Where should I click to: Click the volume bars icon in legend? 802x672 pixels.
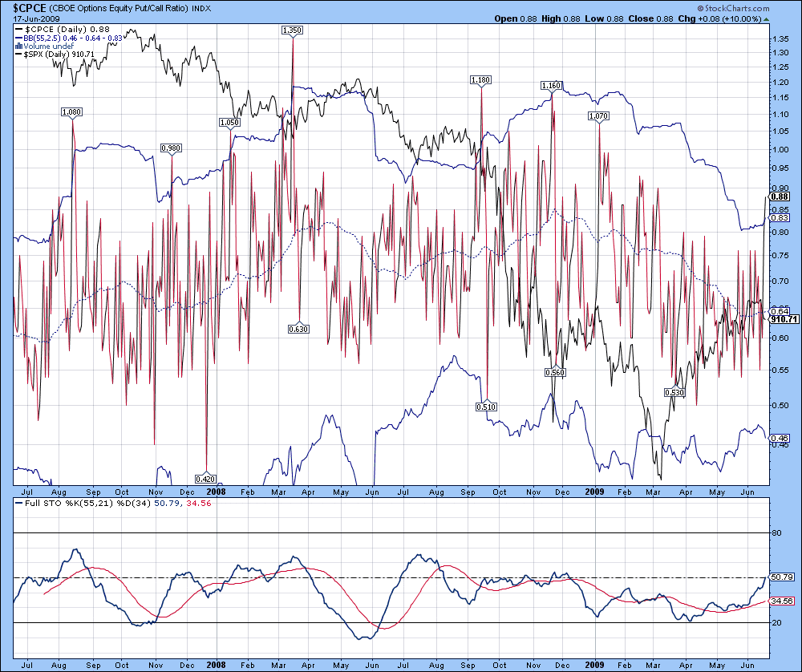pyautogui.click(x=19, y=46)
